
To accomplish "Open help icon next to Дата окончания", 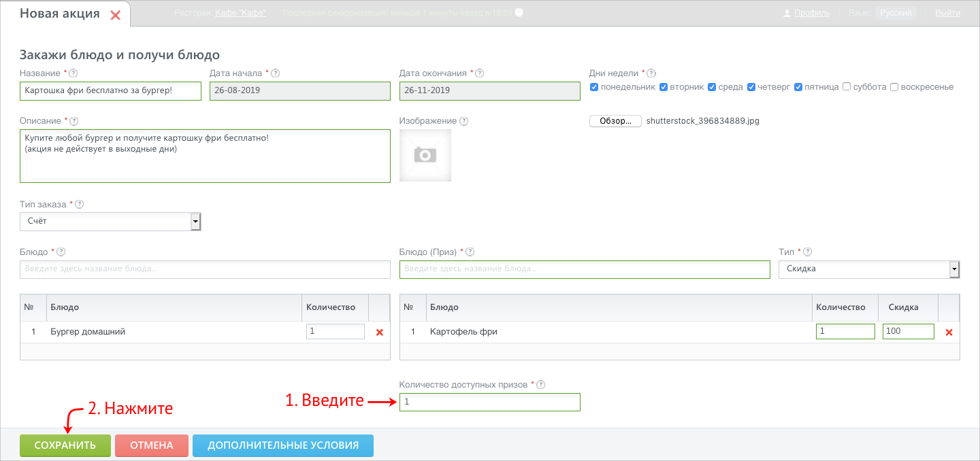I will (x=480, y=73).
